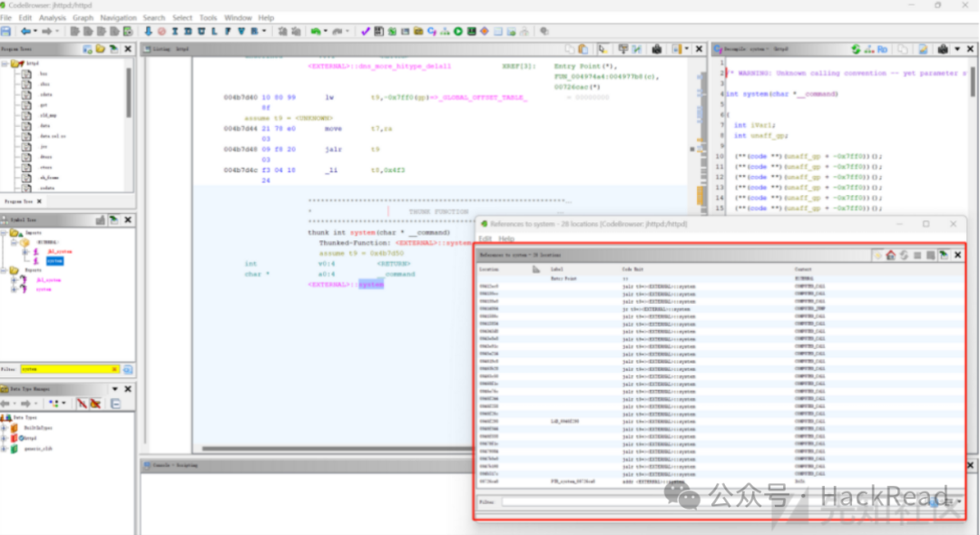Screen dimensions: 980x535
Task: Click the blue down-arrow toolbar icon
Action: coord(148,31)
